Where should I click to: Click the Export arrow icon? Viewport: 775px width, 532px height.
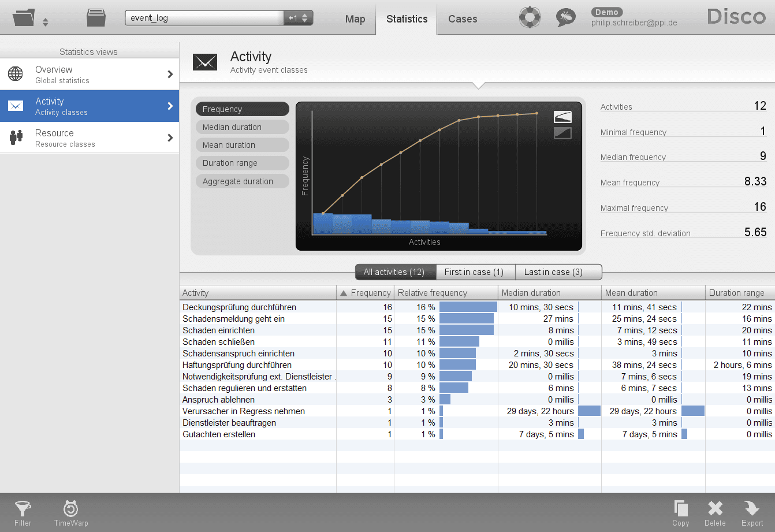pos(752,512)
